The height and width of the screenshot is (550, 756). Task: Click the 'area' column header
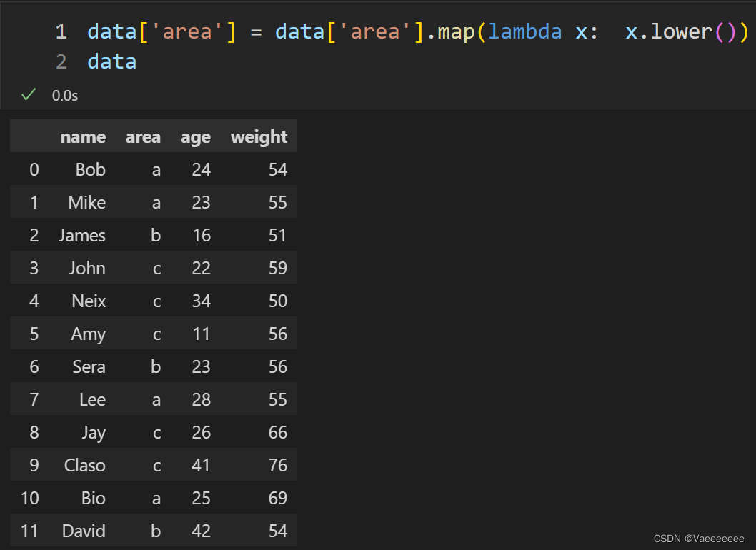[x=143, y=137]
